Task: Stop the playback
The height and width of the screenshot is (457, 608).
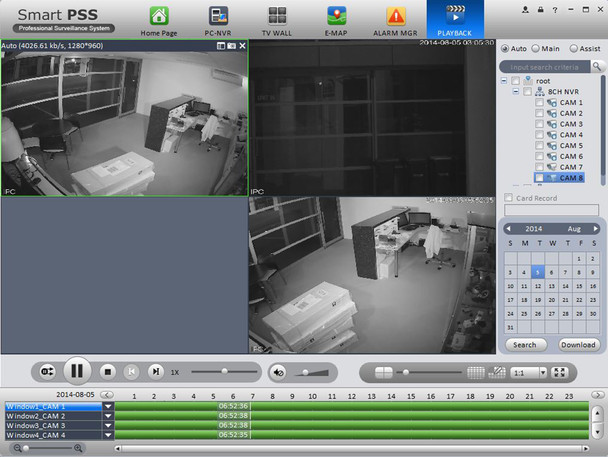Action: (108, 372)
